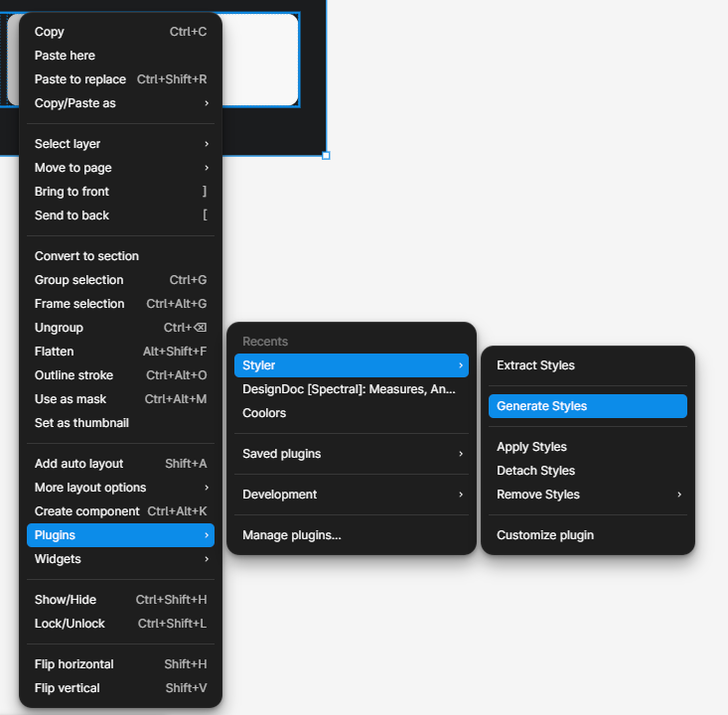
Task: Expand Development submenu
Action: pyautogui.click(x=352, y=495)
